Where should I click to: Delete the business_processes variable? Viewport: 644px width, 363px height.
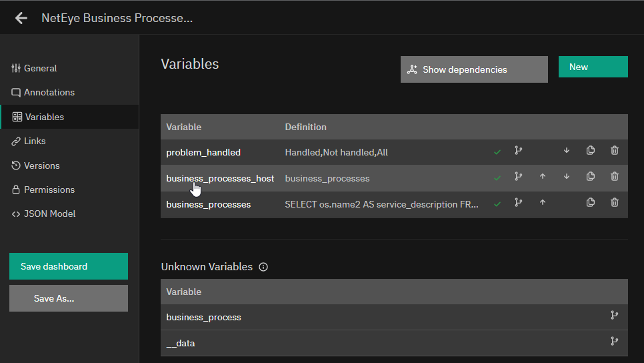coord(615,202)
